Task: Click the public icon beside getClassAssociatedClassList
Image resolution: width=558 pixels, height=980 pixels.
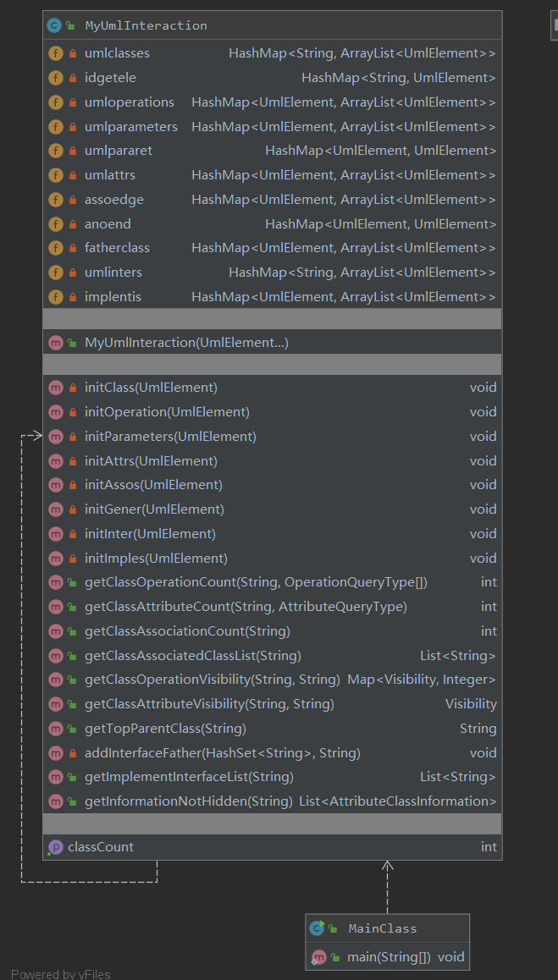Action: [x=73, y=656]
